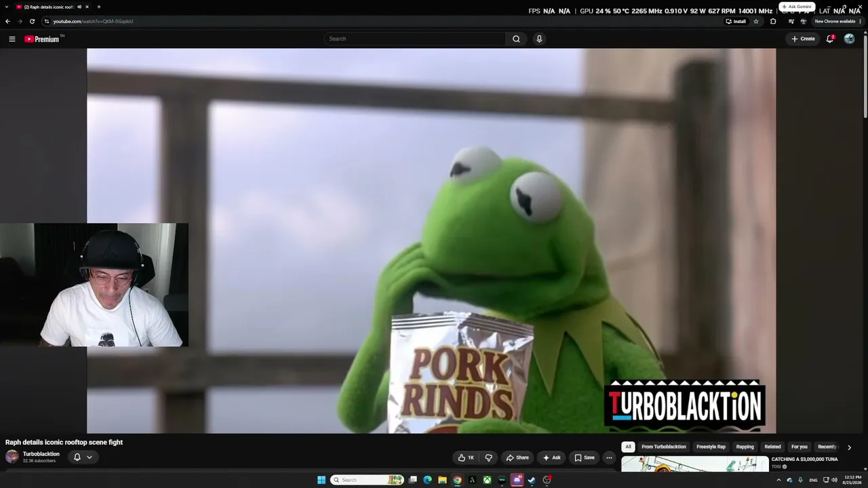868x488 pixels.
Task: Dislike the video with thumbs down
Action: click(488, 457)
